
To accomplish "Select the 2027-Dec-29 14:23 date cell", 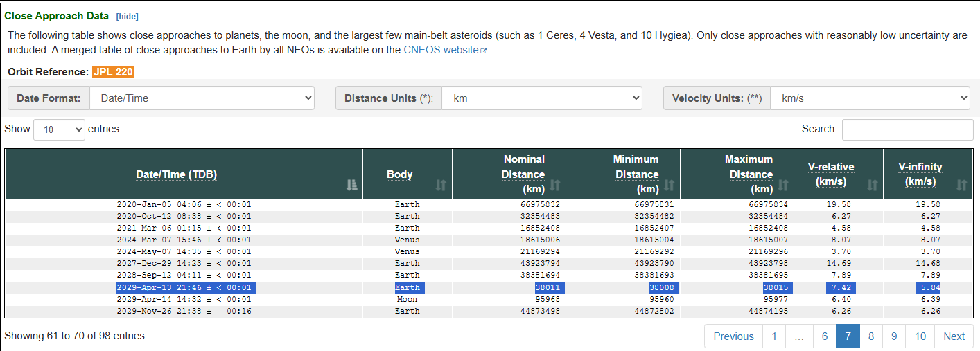I will 184,263.
